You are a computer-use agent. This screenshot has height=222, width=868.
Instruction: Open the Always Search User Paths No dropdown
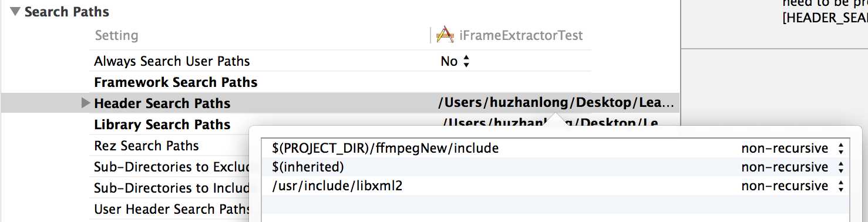pyautogui.click(x=455, y=61)
